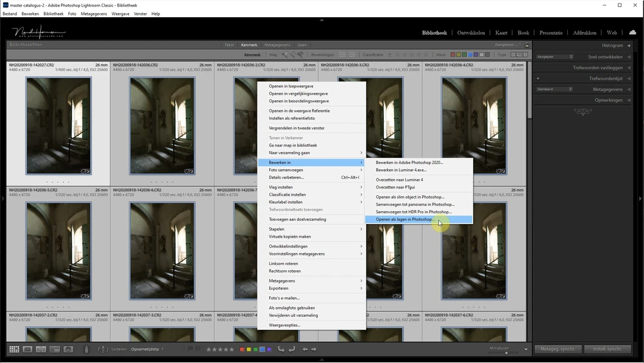Open people view in toolbar
Viewport: 644px width, 363px height.
(68, 349)
